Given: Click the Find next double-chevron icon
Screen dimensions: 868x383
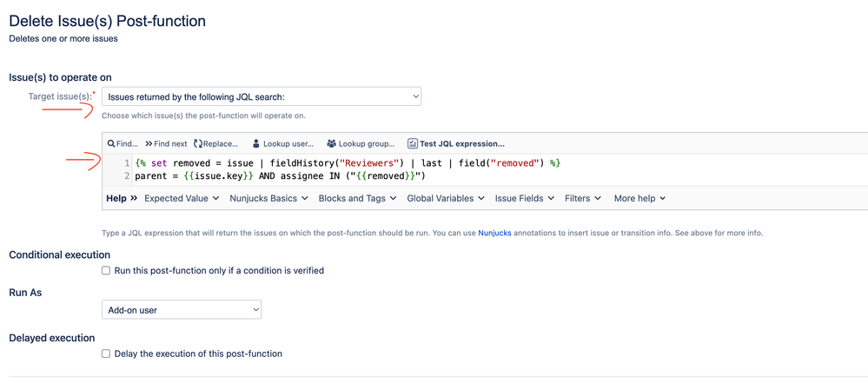Looking at the screenshot, I should [149, 144].
